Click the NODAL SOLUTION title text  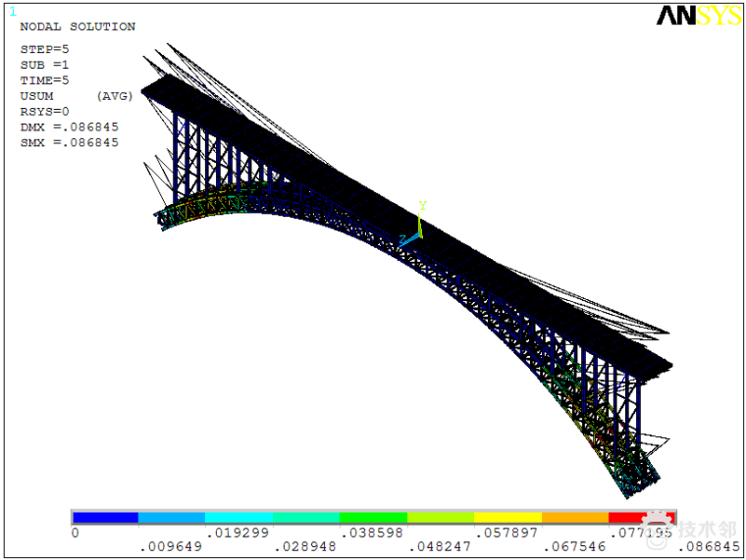click(78, 26)
